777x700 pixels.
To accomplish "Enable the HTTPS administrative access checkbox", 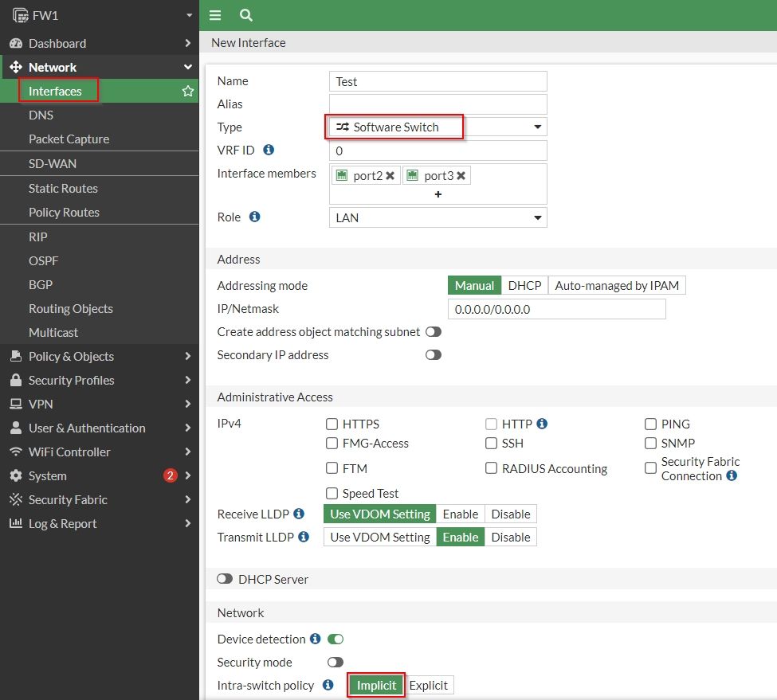I will tap(332, 424).
